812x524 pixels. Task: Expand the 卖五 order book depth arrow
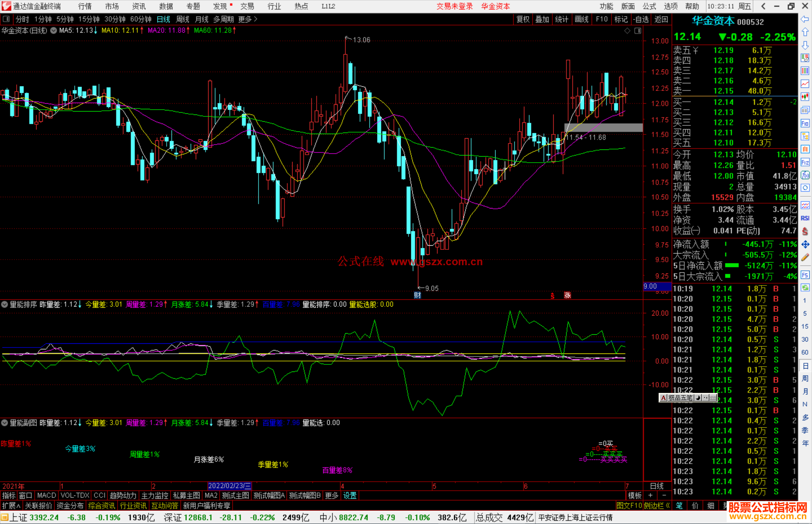click(695, 50)
